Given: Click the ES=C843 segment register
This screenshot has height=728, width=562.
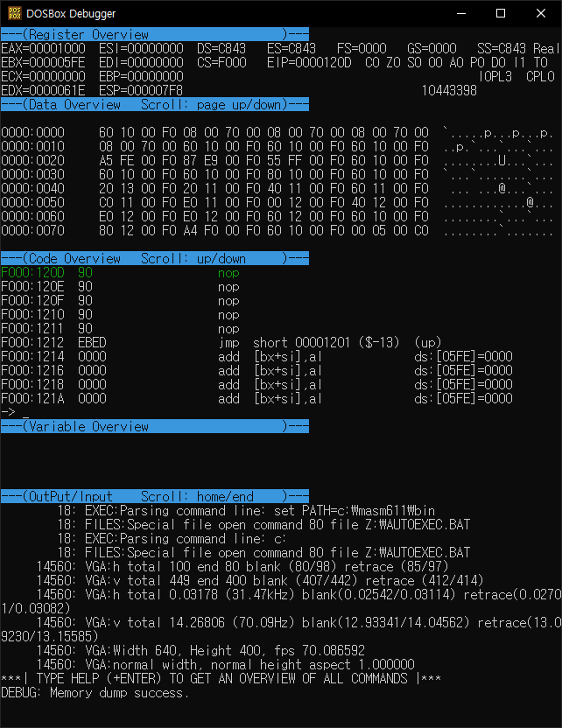Looking at the screenshot, I should point(292,48).
